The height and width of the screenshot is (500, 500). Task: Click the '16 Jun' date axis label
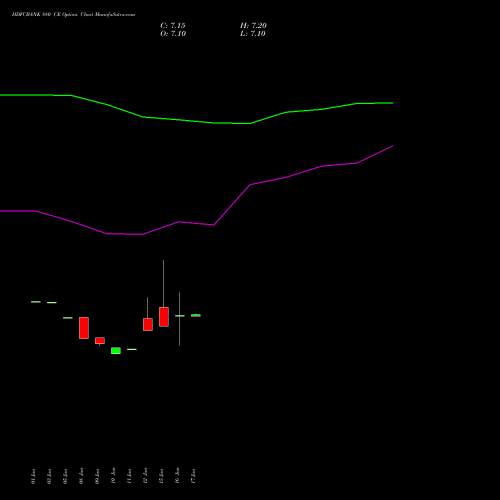177,476
